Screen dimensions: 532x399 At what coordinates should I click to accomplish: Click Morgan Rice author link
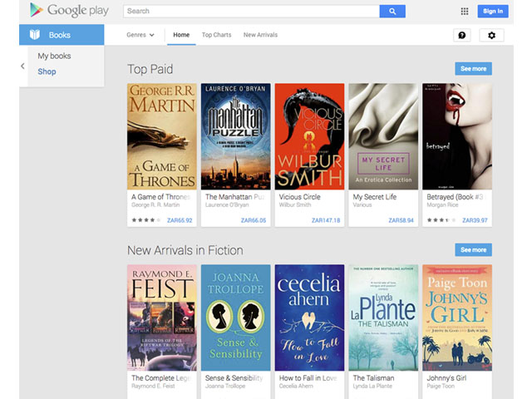coord(442,205)
